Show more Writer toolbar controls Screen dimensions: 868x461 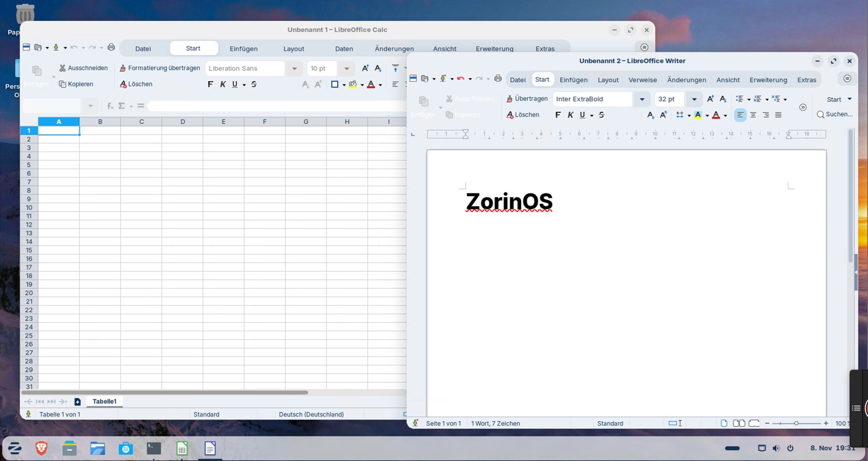tap(803, 107)
